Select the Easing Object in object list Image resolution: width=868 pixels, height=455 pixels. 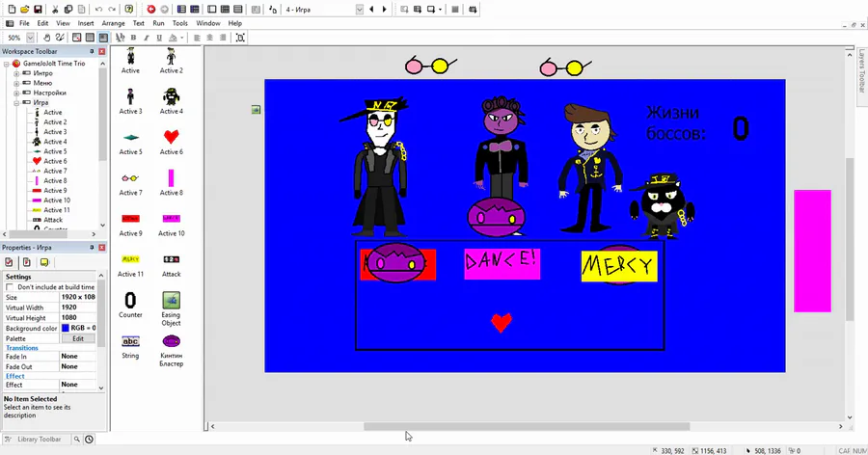click(171, 308)
